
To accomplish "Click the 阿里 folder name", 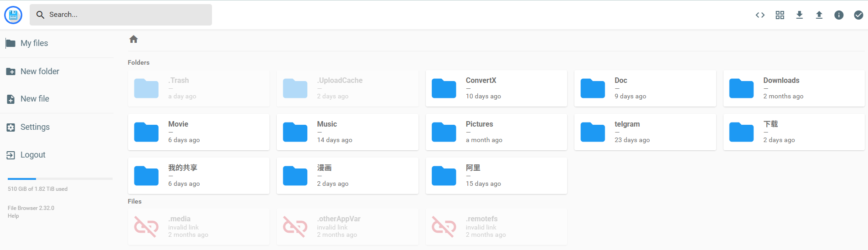I will tap(473, 168).
